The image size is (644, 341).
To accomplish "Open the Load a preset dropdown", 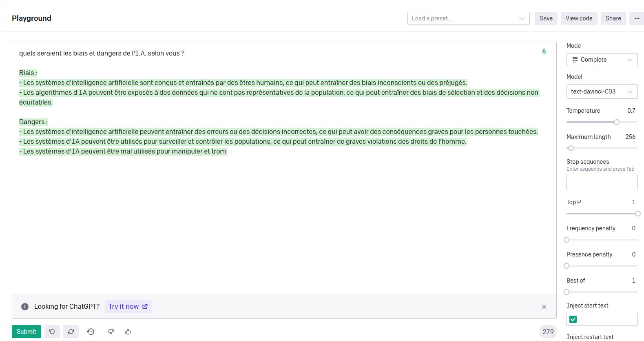I will [x=468, y=18].
